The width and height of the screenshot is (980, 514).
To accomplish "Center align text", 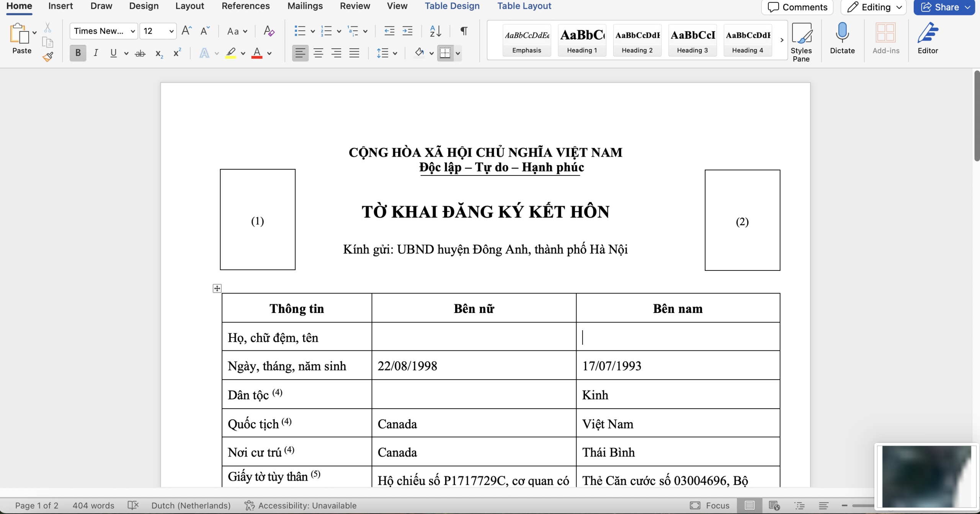I will [x=318, y=53].
